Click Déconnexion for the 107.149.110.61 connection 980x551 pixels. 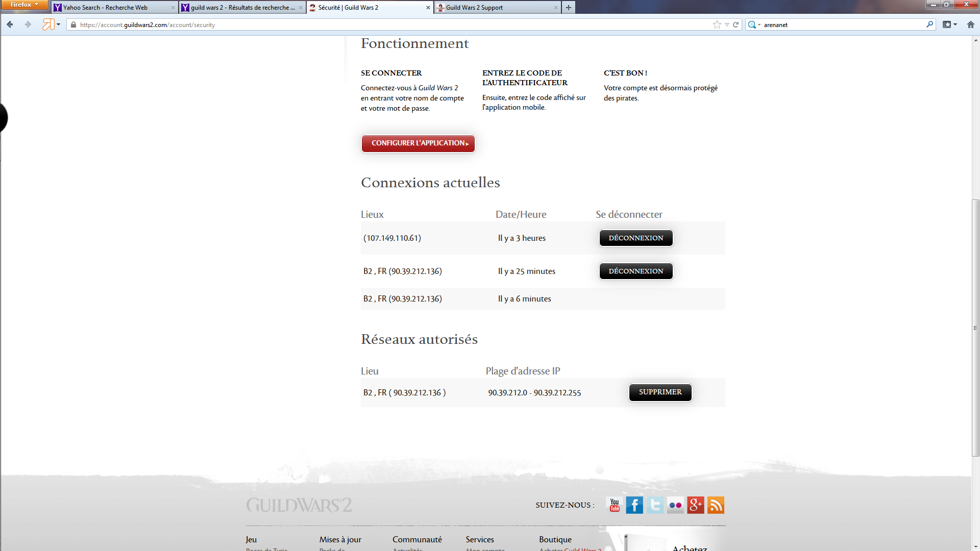[636, 238]
